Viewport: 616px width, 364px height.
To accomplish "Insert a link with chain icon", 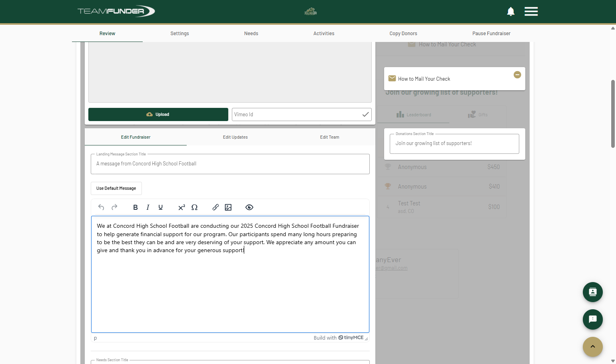I will tap(215, 207).
